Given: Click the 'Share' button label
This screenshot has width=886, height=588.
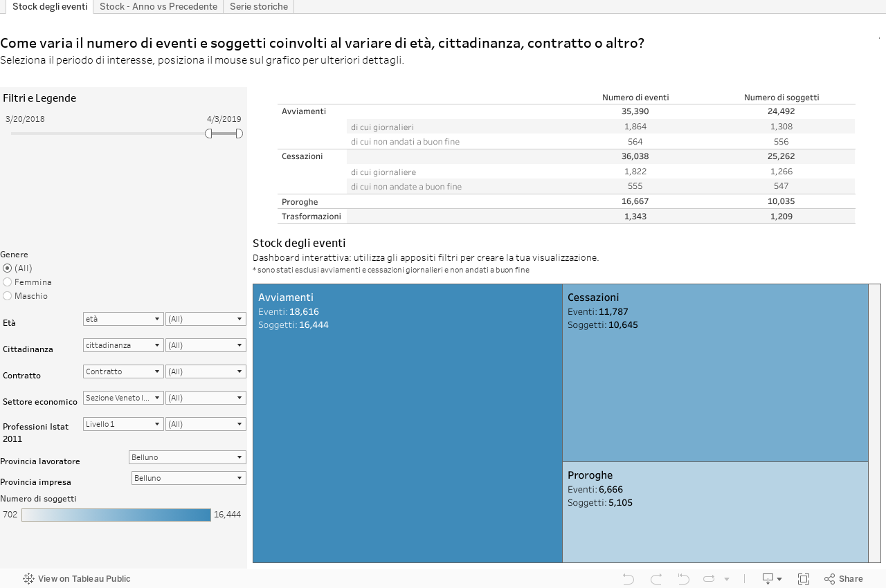Looking at the screenshot, I should pyautogui.click(x=851, y=579).
